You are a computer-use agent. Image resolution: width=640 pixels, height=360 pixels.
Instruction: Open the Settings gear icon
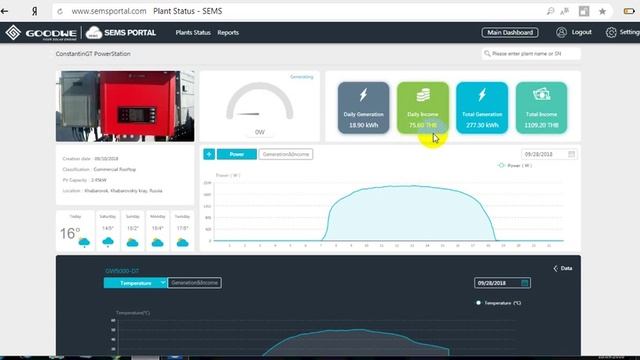(x=611, y=32)
